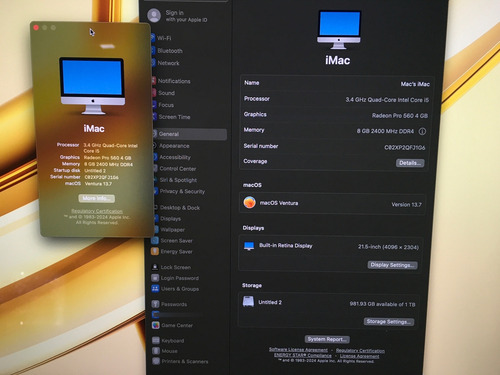The width and height of the screenshot is (500, 375).
Task: Click the Mouse icon
Action: tap(156, 351)
